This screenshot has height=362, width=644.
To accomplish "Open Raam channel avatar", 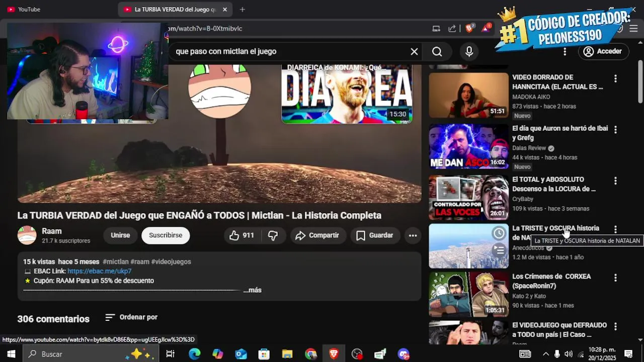I will tap(27, 235).
